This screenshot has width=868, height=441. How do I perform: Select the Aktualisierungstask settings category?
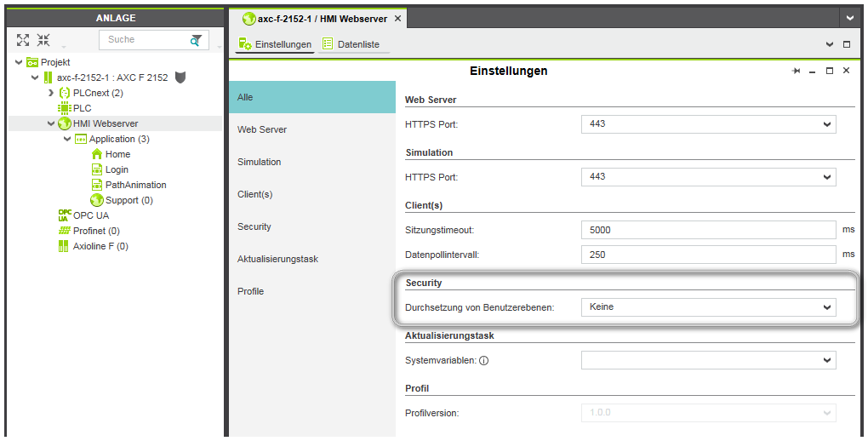click(x=277, y=259)
